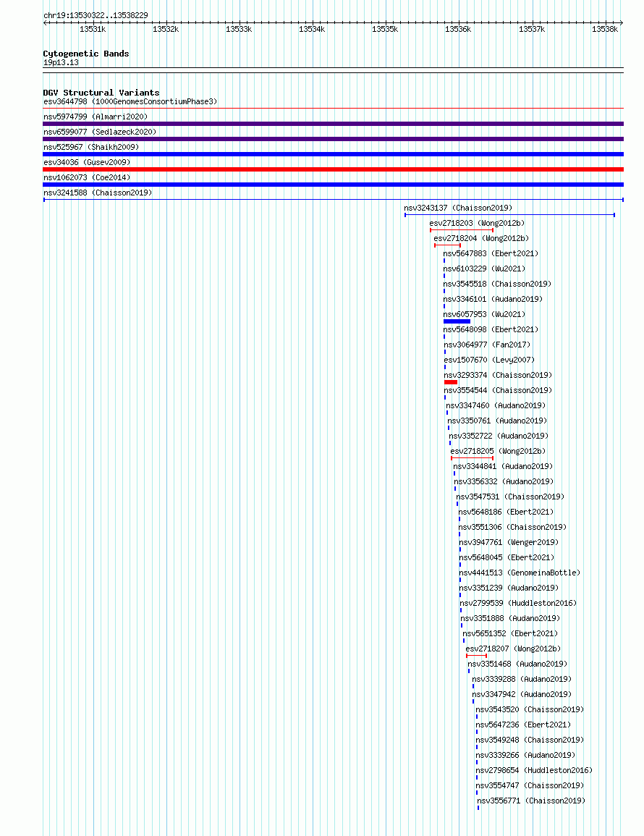Open the nsv5974799 (Almarri2020) variant
This screenshot has width=644, height=836.
pos(96,117)
